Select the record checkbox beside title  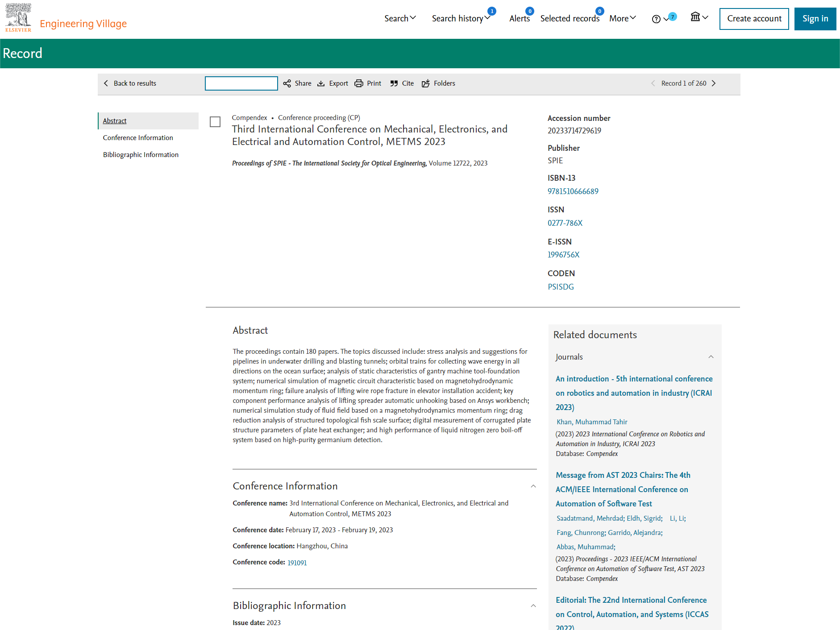(x=215, y=122)
